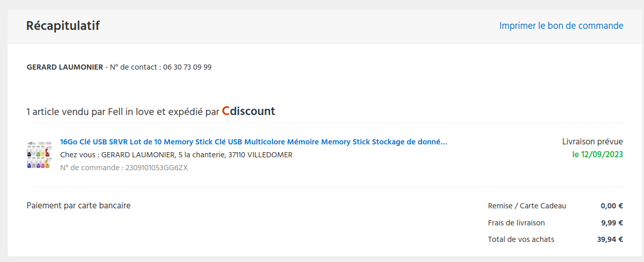Click the "Total de vos achats" label

(521, 239)
